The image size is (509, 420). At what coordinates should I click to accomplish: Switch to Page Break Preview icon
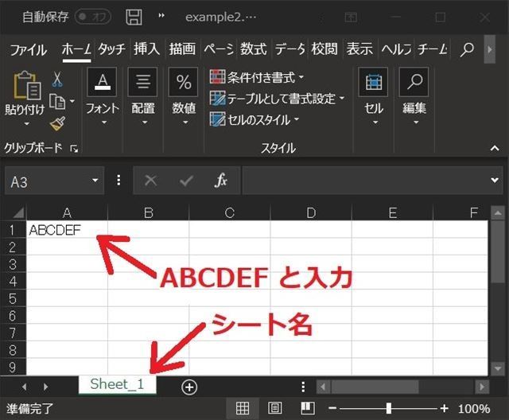[308, 408]
